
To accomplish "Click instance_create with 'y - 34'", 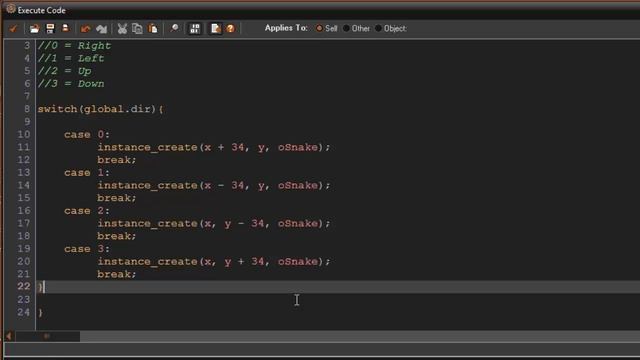I will click(x=213, y=223).
